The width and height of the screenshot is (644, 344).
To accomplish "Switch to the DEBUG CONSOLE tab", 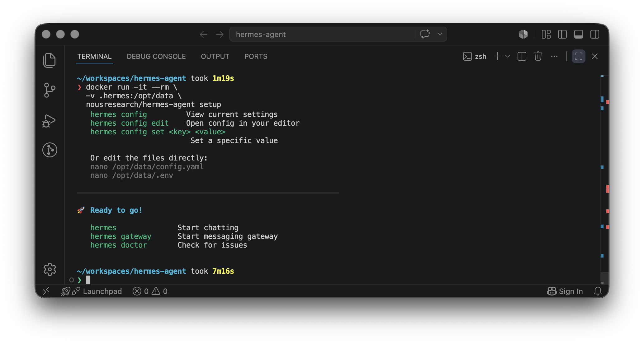I will pos(156,56).
